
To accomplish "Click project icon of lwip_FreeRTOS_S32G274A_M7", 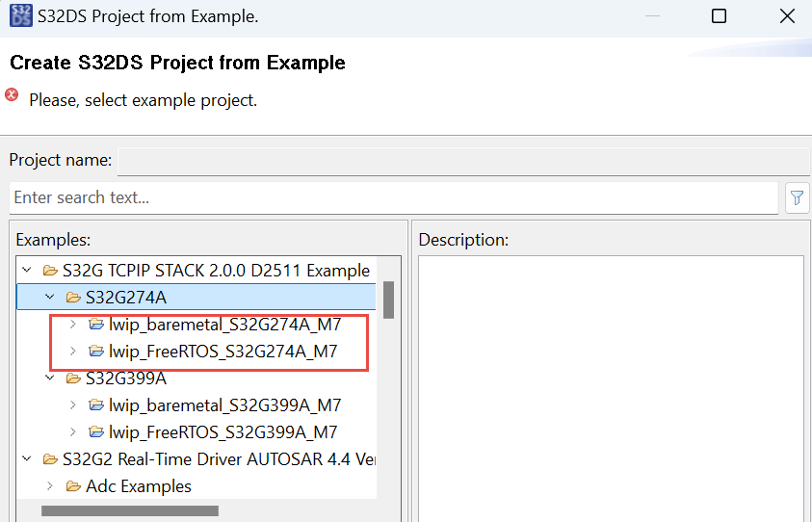I will 96,352.
